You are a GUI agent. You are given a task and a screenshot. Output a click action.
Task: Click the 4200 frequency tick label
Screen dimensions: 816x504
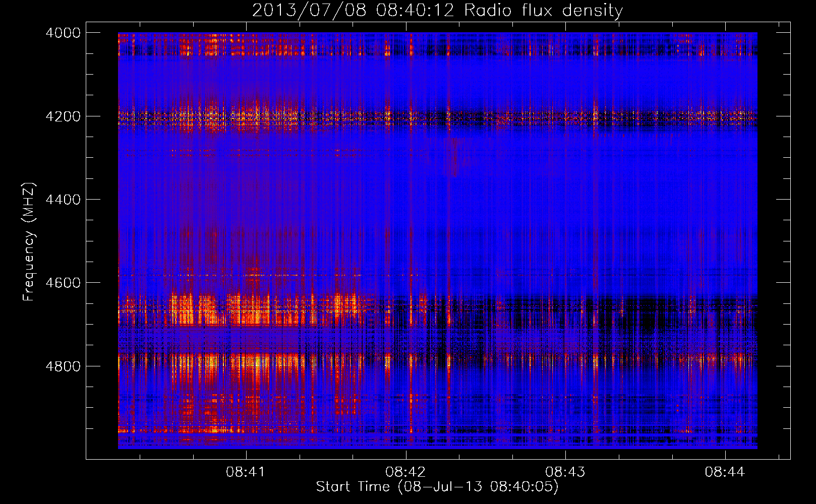tap(63, 116)
